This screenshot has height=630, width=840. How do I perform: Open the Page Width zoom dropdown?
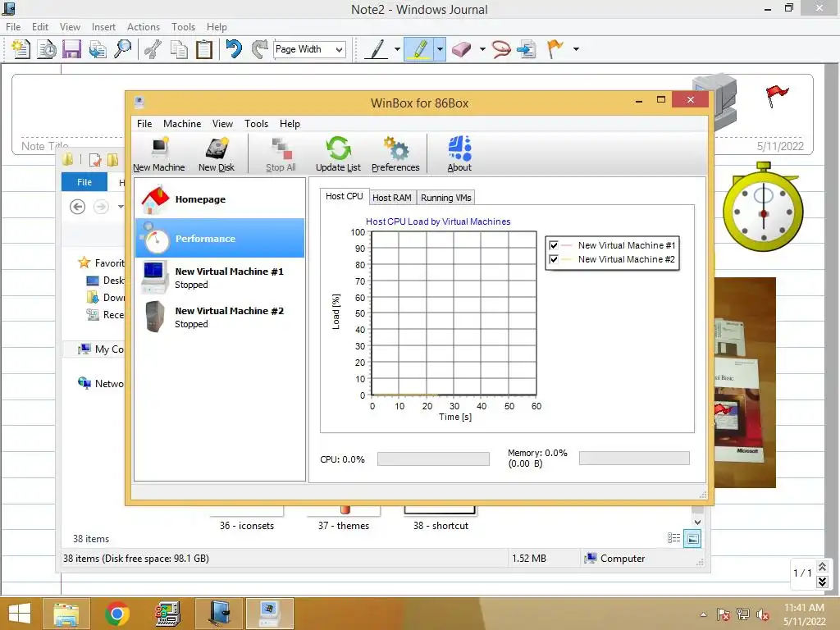click(339, 49)
